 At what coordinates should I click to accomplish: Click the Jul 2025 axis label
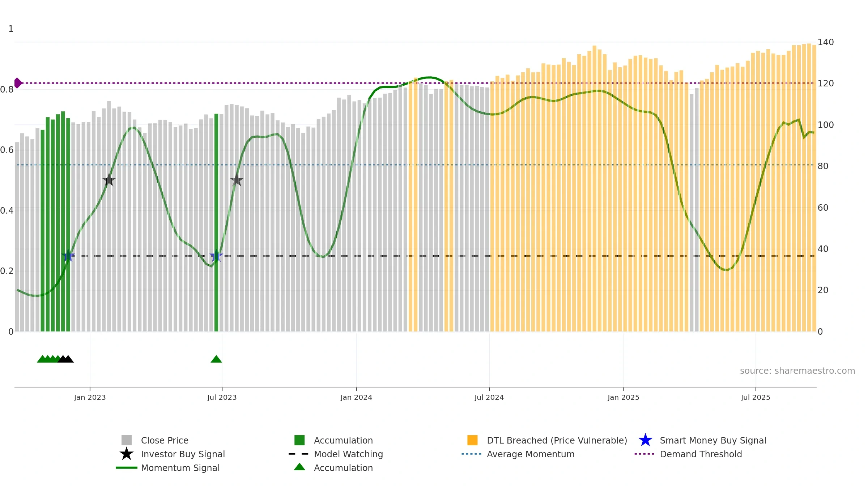(756, 397)
